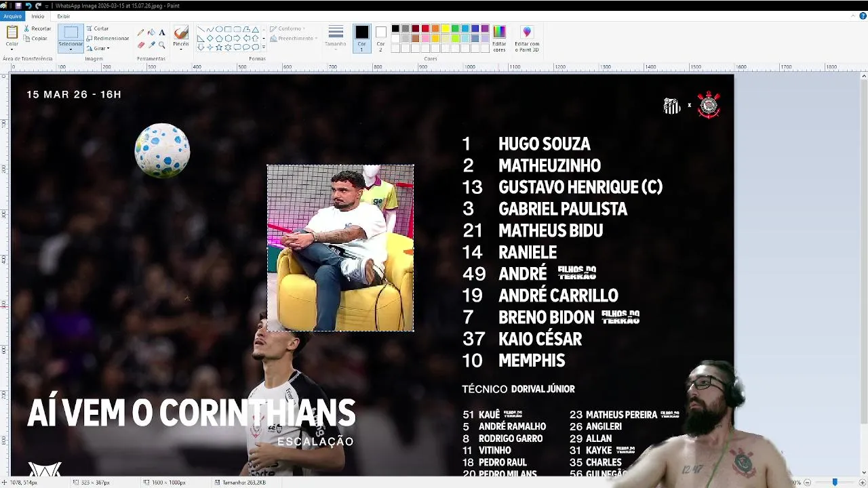
Task: Click the Cortar crop button
Action: (x=97, y=28)
